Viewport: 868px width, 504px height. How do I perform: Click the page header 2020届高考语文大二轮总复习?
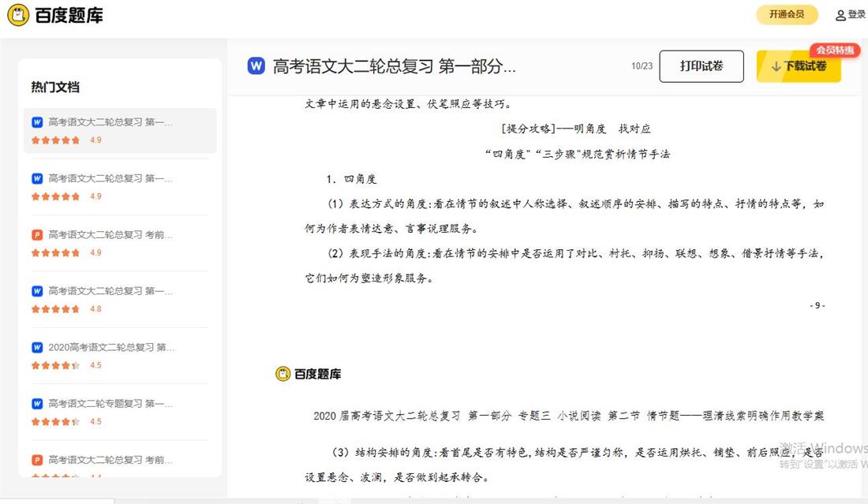568,416
